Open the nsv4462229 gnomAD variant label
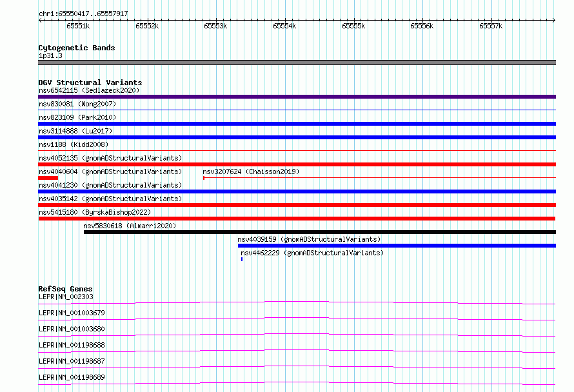The height and width of the screenshot is (392, 574). click(x=312, y=253)
